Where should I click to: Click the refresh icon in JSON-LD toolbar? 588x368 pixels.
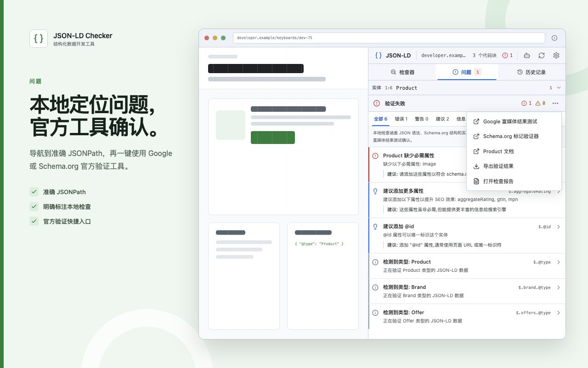pos(542,56)
